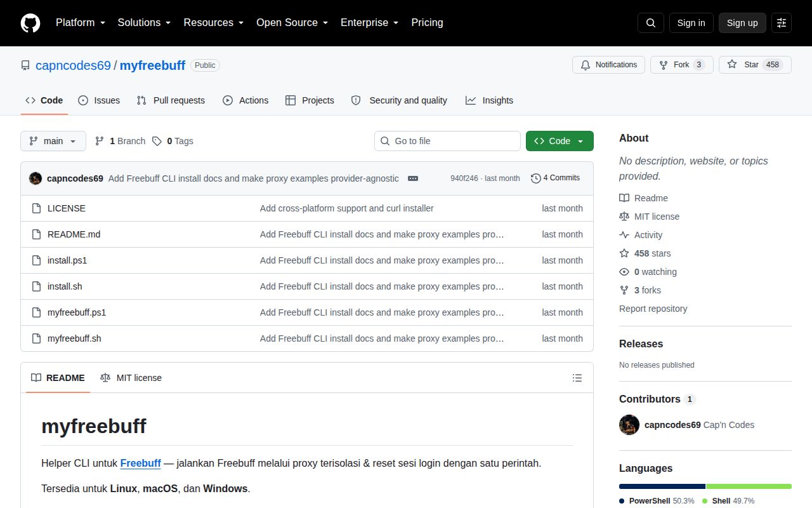Select the MIT license tab in file viewer
812x508 pixels.
click(131, 378)
